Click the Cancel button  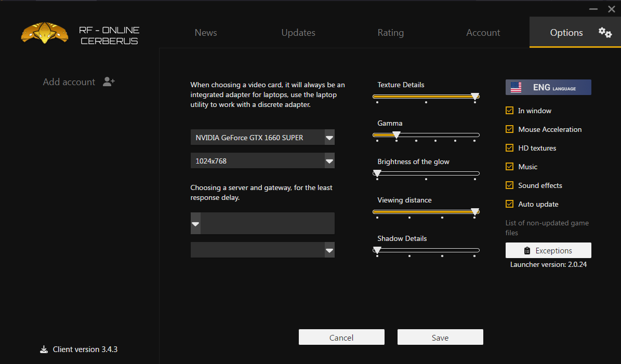coord(341,337)
